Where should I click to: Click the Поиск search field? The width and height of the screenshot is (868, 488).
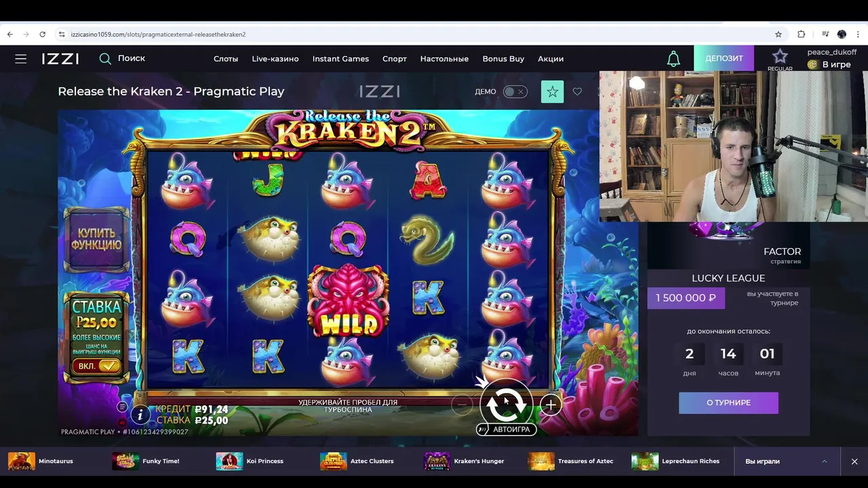tap(132, 58)
